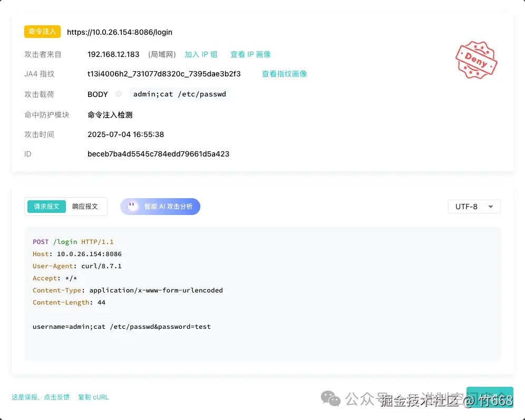The image size is (525, 420).
Task: Open 查看指纹画像 next to the JA4 fingerprint
Action: click(284, 74)
